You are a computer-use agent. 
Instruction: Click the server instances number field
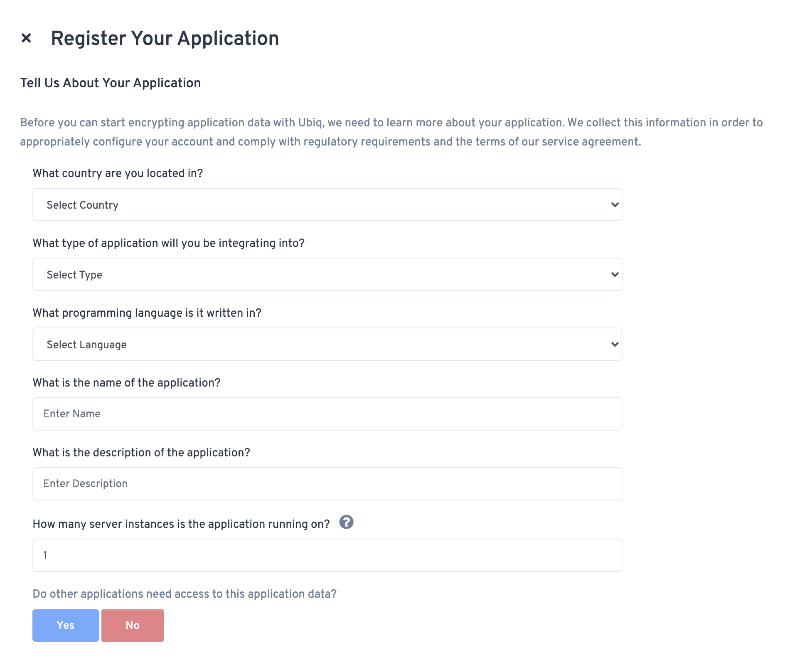[327, 555]
